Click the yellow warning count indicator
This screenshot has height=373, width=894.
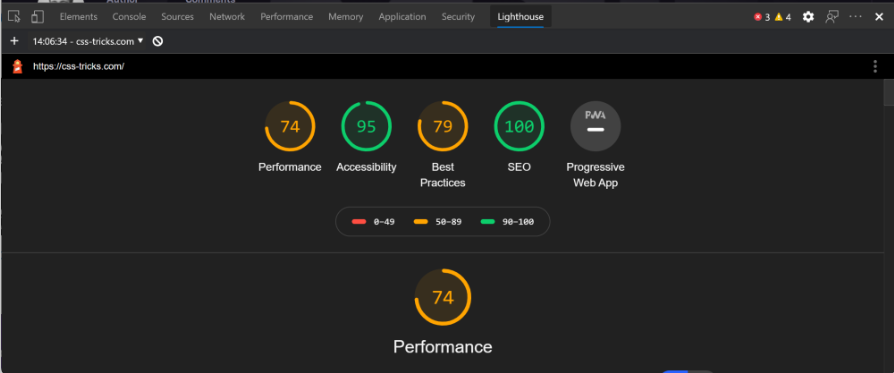click(x=783, y=17)
